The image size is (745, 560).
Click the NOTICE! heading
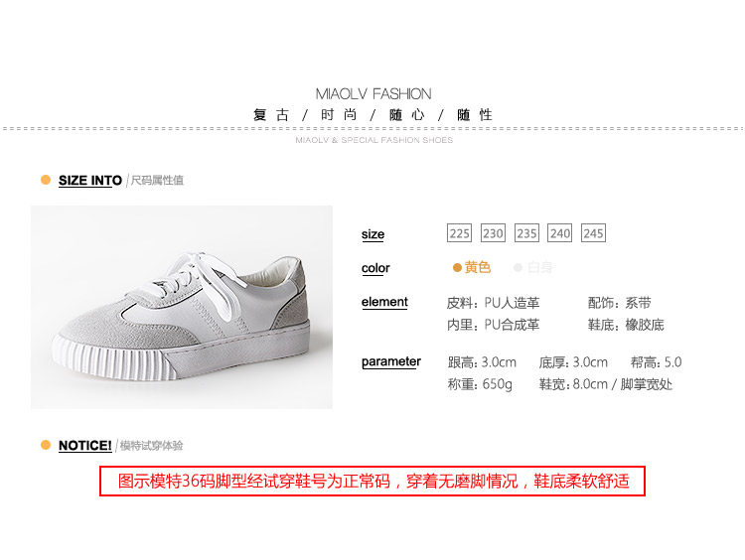point(85,446)
